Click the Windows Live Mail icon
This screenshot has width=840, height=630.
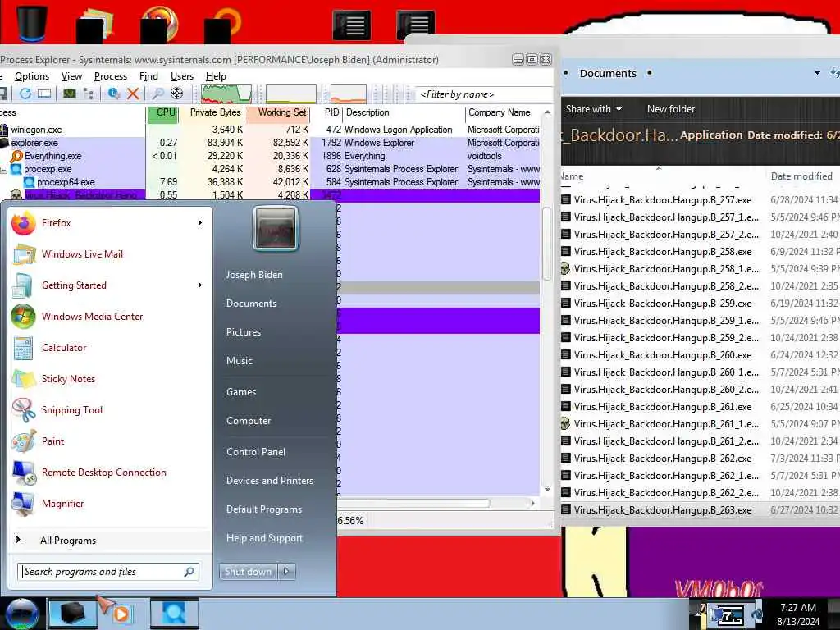tap(24, 254)
